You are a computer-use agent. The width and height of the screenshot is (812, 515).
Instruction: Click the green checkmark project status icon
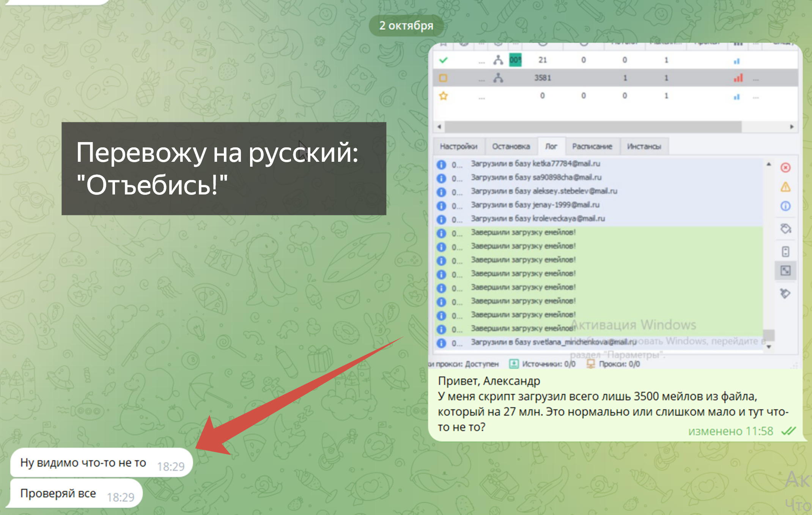tap(443, 60)
